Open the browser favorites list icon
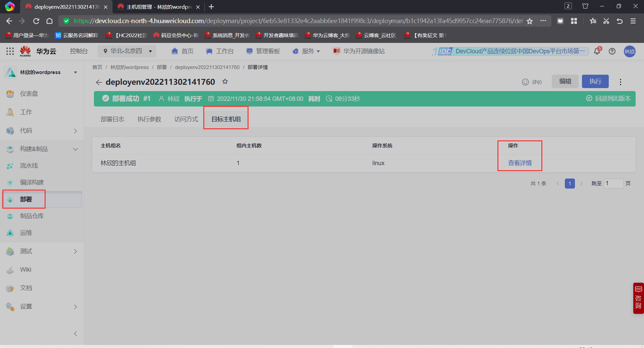644x348 pixels. click(593, 21)
